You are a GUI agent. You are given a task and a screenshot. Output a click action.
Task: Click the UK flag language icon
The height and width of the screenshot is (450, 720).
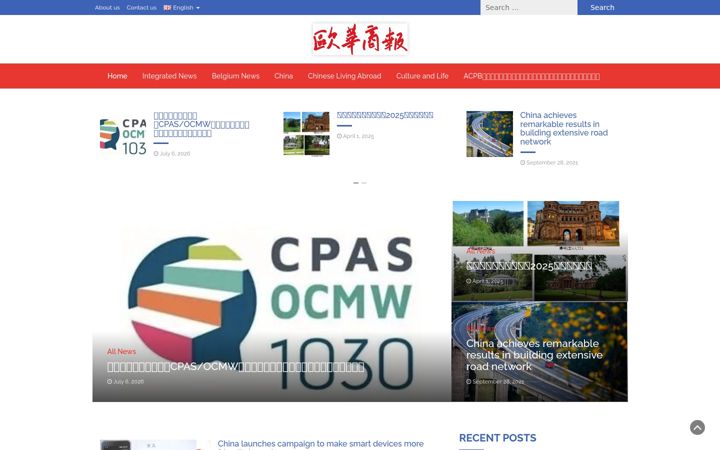[x=167, y=8]
